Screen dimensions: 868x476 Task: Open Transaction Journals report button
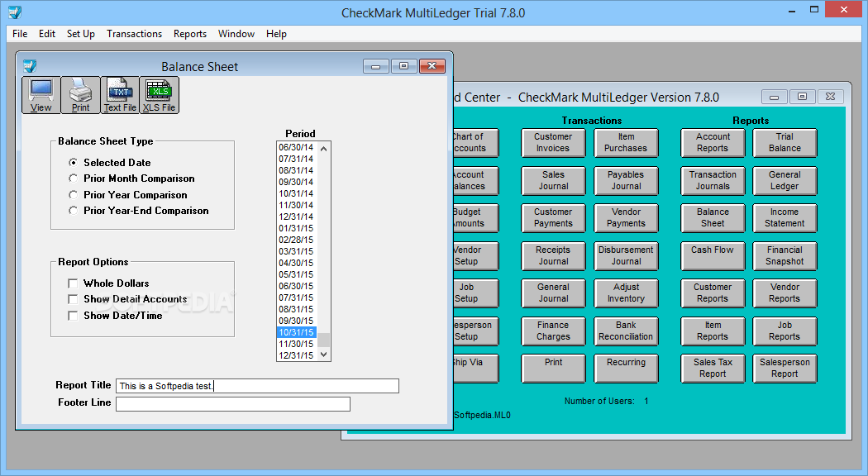coord(713,180)
